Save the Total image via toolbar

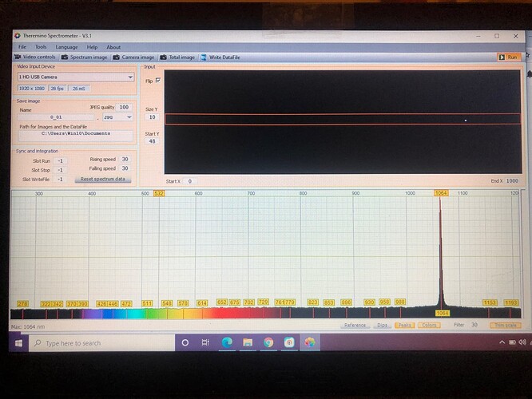click(177, 57)
